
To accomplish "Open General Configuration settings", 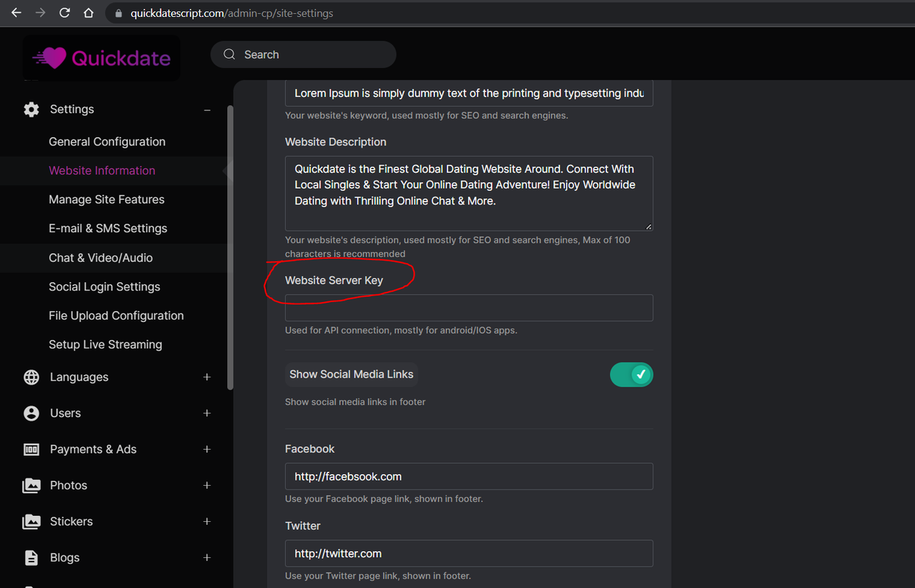I will point(107,142).
